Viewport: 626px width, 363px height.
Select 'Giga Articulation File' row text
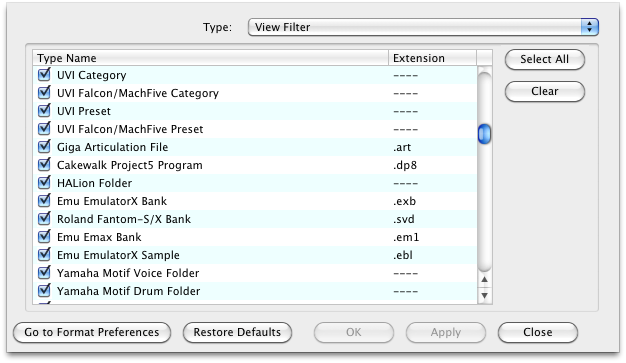[113, 147]
